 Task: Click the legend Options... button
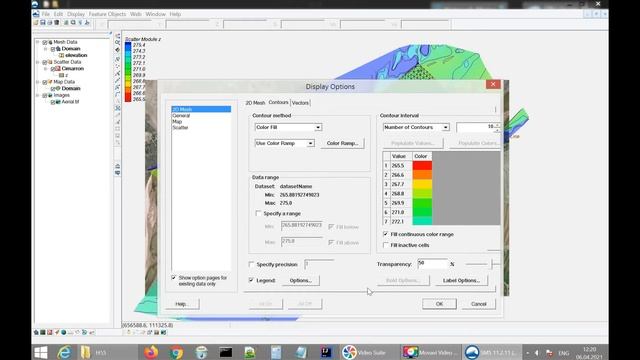[300, 280]
